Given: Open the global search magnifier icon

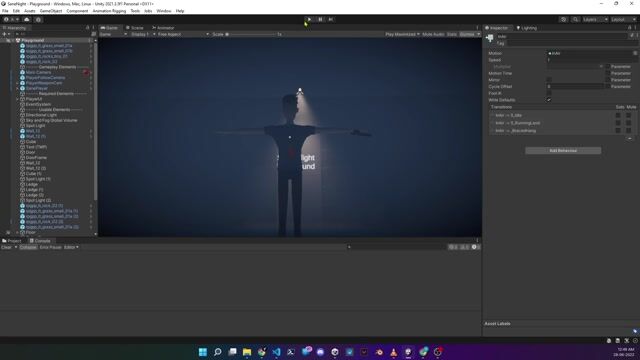Looking at the screenshot, I should 576,20.
